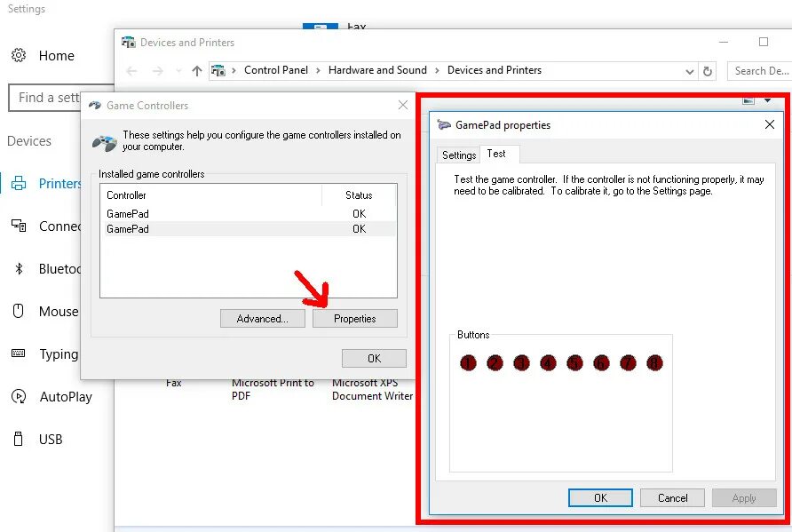Open Bluetooth settings icon
The width and height of the screenshot is (792, 532).
point(19,268)
